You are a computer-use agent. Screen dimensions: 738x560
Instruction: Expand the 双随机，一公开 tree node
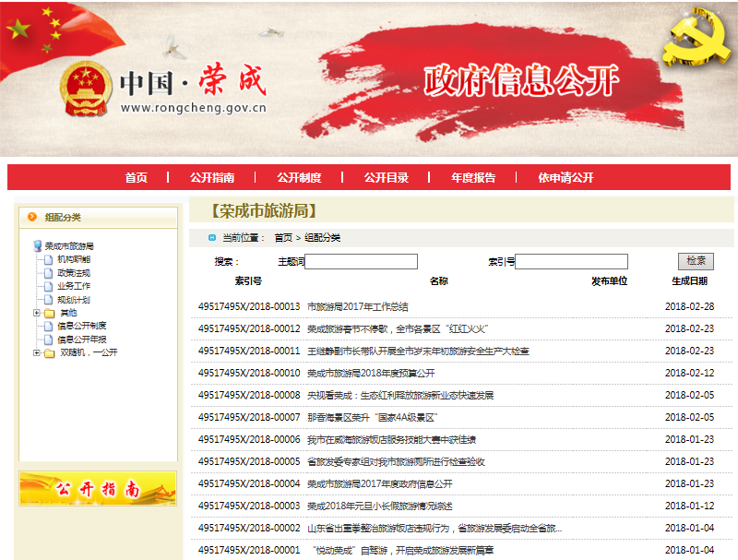(x=37, y=352)
